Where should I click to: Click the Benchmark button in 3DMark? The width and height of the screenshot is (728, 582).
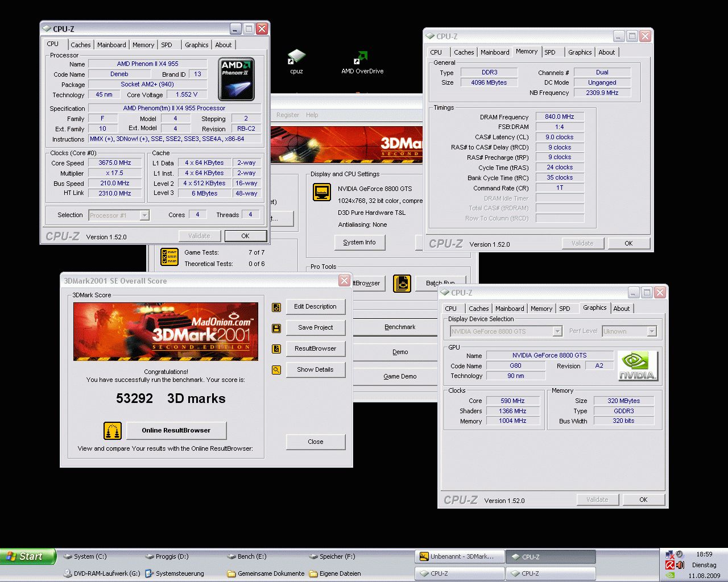(x=400, y=327)
